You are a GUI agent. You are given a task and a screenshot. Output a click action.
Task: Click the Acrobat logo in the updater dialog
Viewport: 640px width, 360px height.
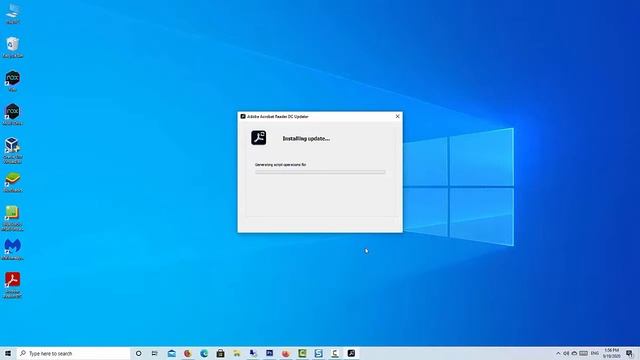click(259, 138)
